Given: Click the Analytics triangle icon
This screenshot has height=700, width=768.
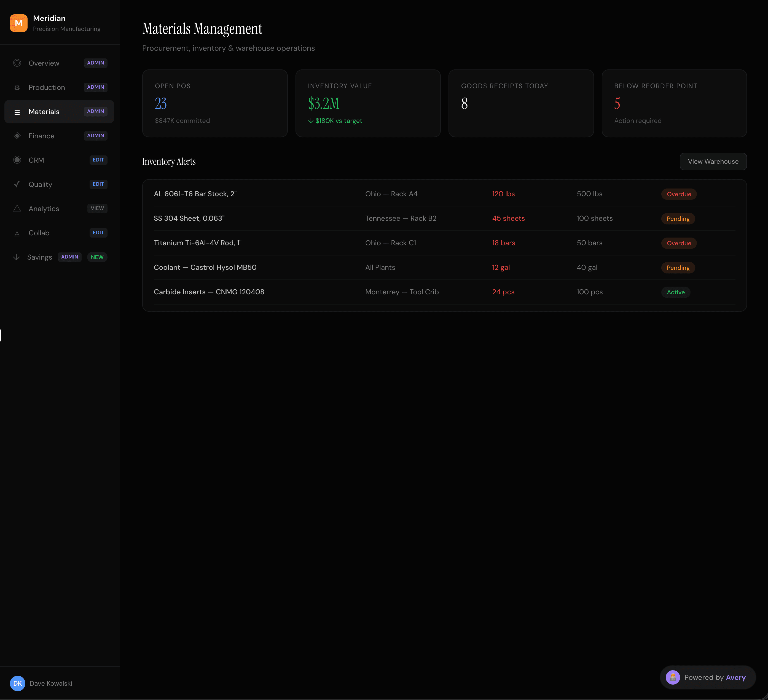Looking at the screenshot, I should tap(17, 209).
